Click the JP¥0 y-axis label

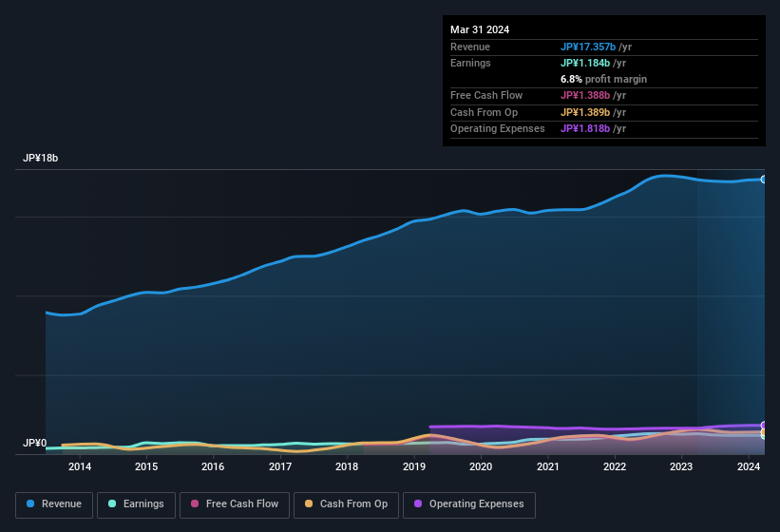[x=34, y=444]
